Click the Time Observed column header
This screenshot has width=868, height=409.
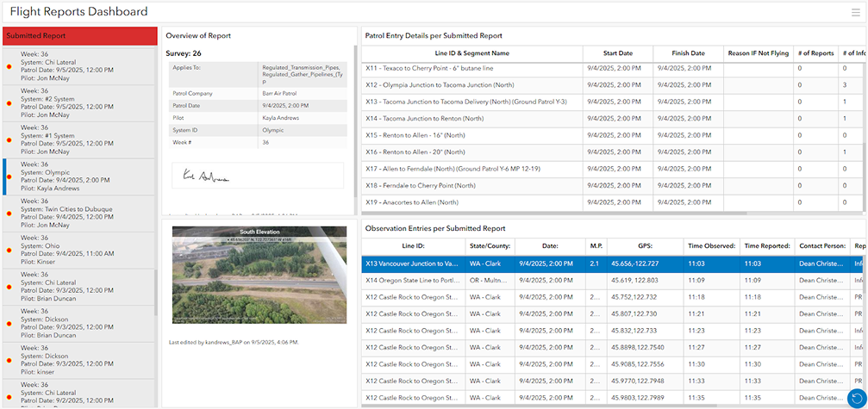[x=711, y=246]
